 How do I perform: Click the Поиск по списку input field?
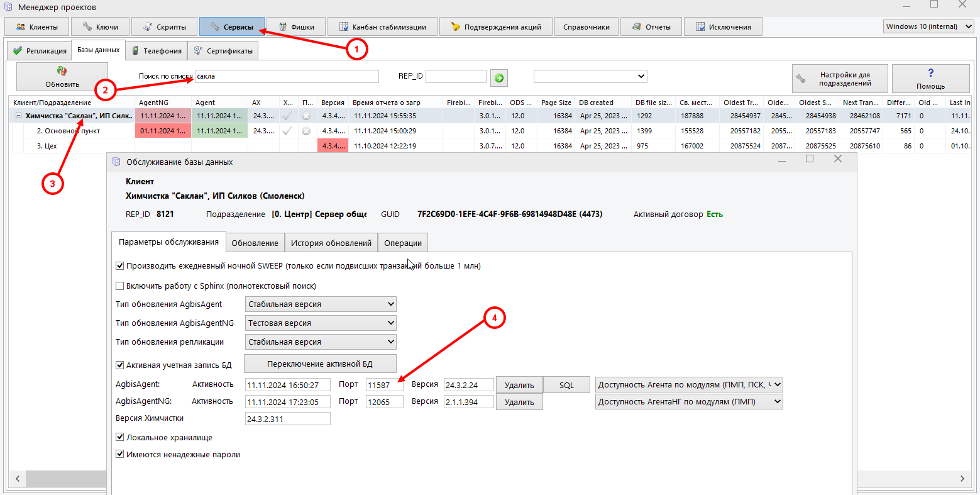tap(287, 76)
